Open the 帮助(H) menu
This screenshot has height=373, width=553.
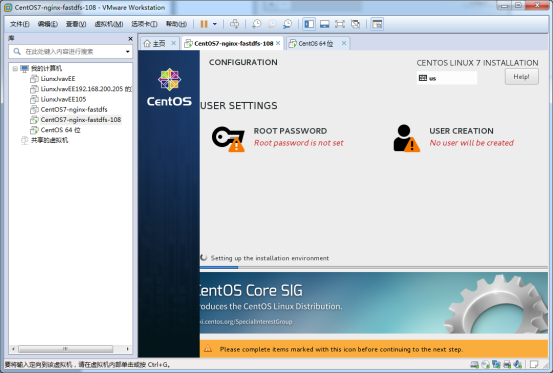pyautogui.click(x=176, y=24)
